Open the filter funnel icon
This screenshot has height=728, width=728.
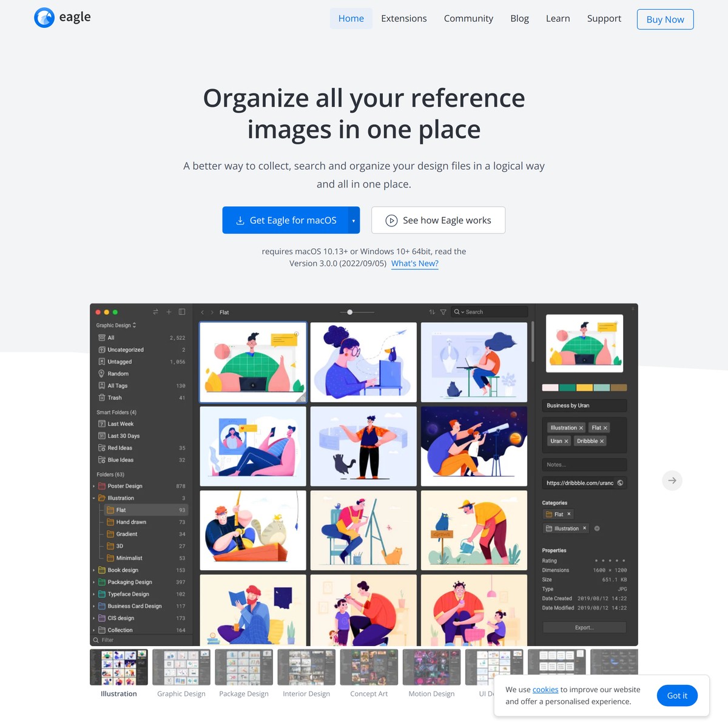pyautogui.click(x=443, y=311)
